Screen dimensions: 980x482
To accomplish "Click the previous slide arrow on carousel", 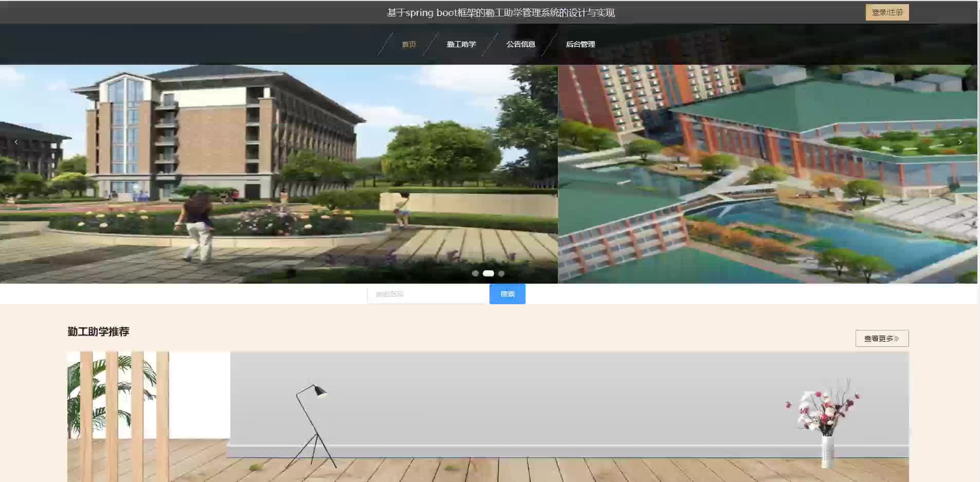I will (x=16, y=142).
